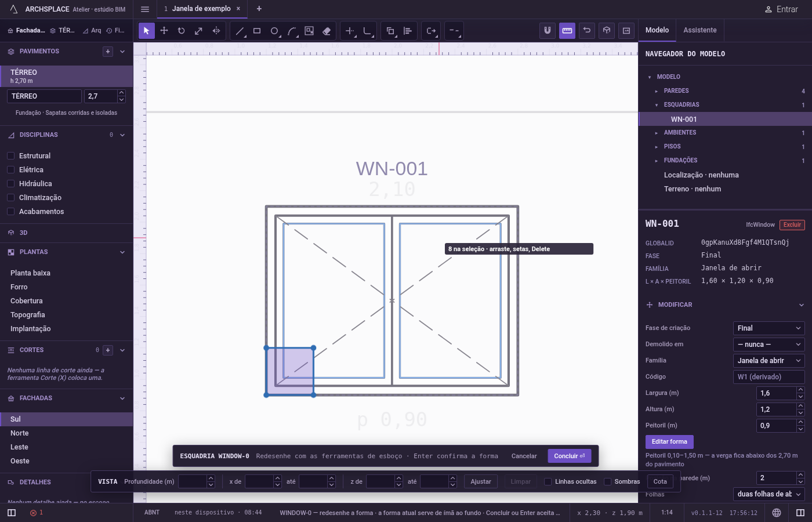Open the Demolido em dropdown
Screen dimensions: 812x522
(768, 345)
